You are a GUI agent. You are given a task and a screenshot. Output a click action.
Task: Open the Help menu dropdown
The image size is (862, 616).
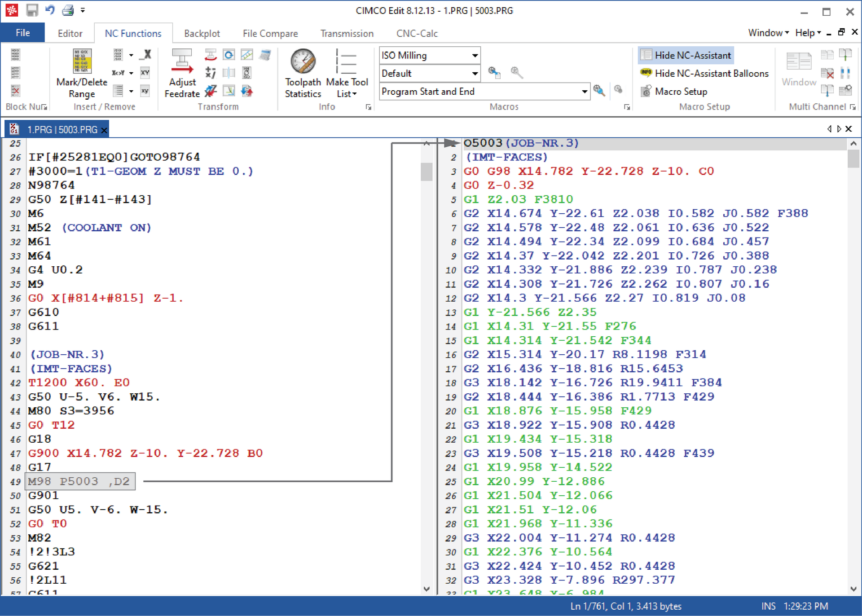pyautogui.click(x=808, y=33)
